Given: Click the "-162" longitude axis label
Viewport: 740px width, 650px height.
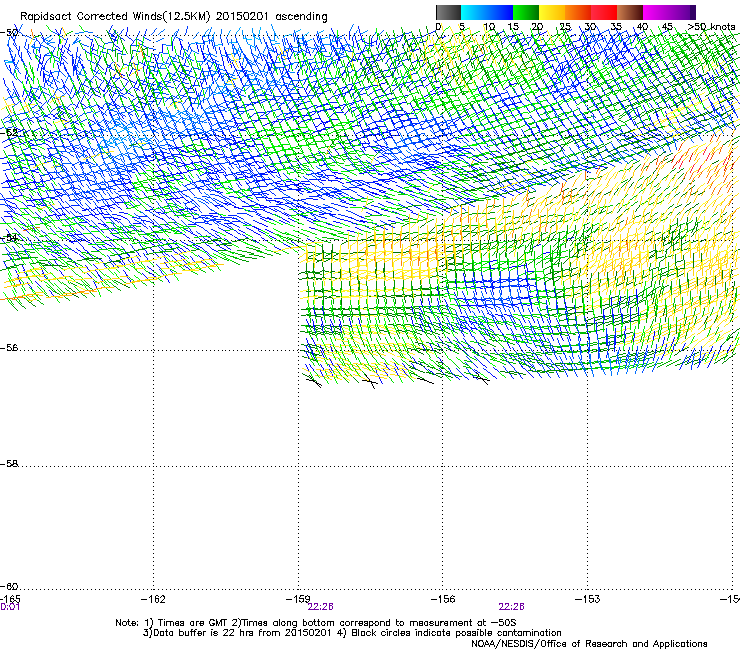Looking at the screenshot, I should tap(153, 599).
